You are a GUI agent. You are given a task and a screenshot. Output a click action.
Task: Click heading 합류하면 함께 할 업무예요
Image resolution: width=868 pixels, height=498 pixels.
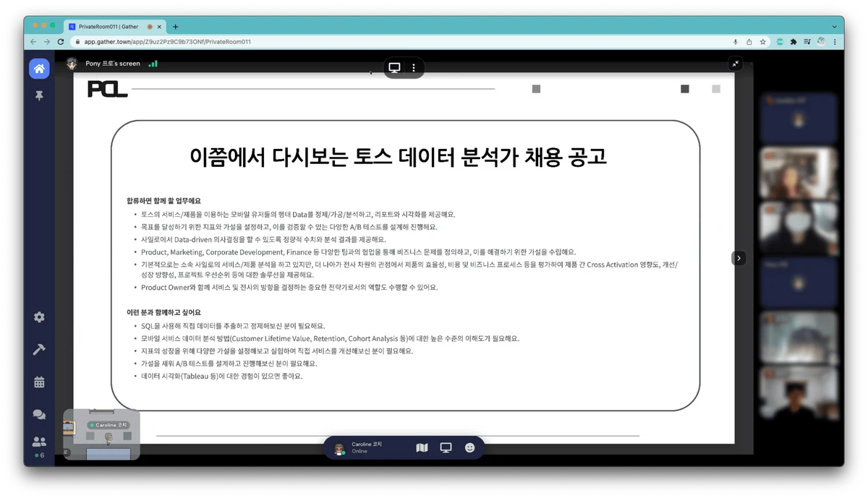point(163,201)
